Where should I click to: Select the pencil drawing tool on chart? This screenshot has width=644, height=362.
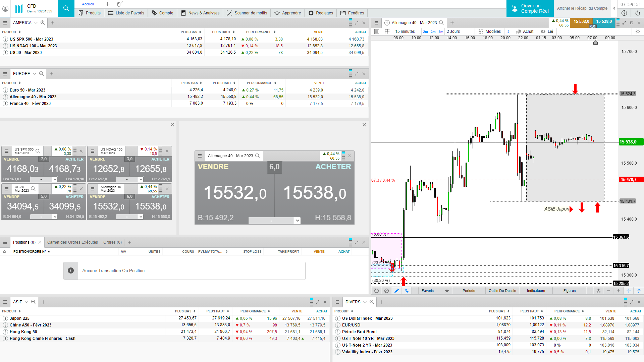coord(396,291)
